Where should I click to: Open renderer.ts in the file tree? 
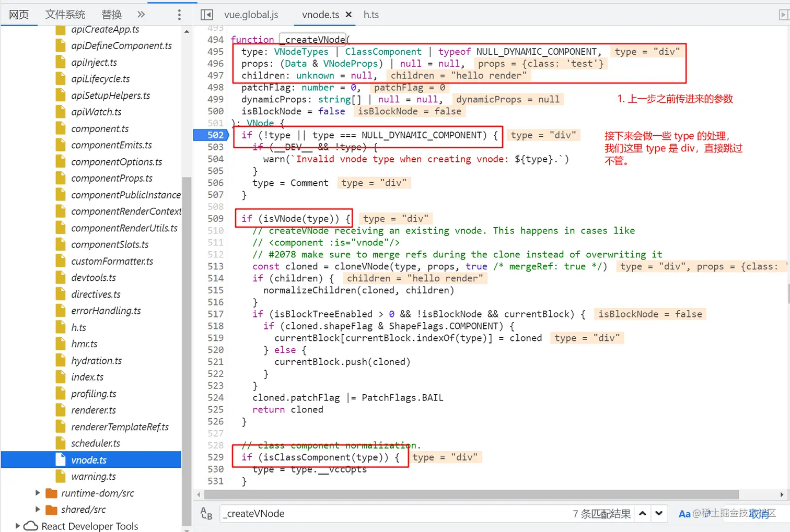[x=94, y=410]
